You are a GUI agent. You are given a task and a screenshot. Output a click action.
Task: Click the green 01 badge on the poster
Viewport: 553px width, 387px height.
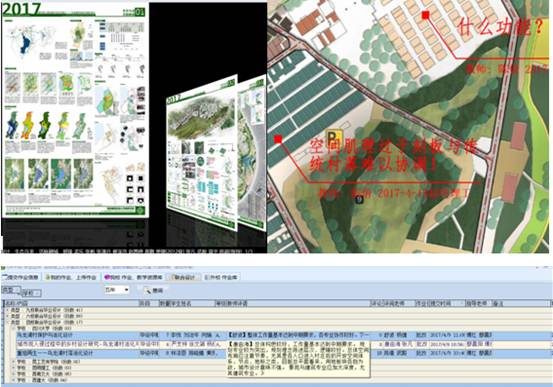coord(140,12)
